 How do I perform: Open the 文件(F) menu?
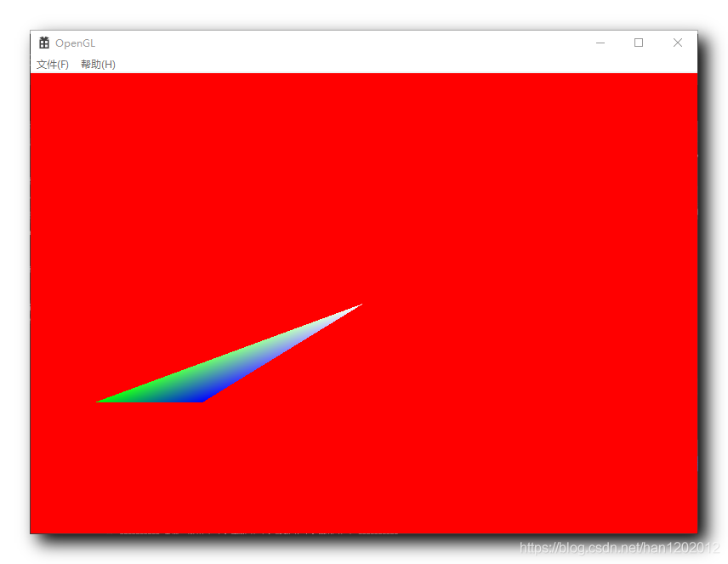point(51,64)
